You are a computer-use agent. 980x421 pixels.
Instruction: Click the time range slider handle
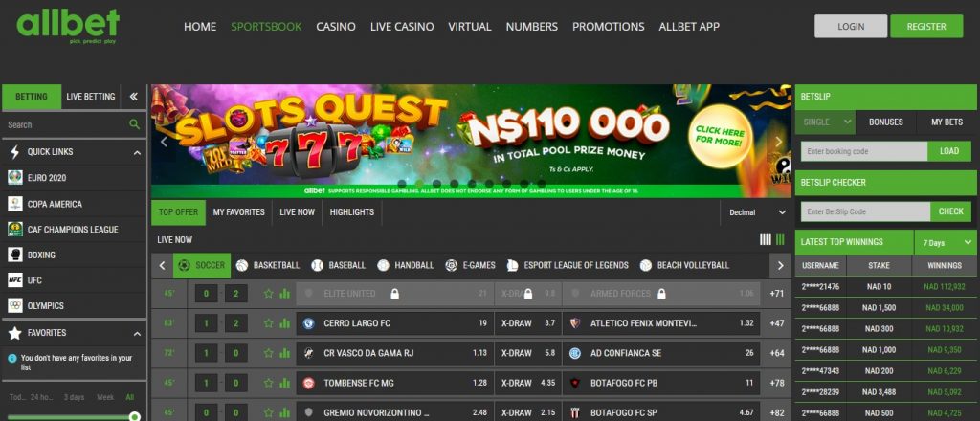(x=134, y=416)
